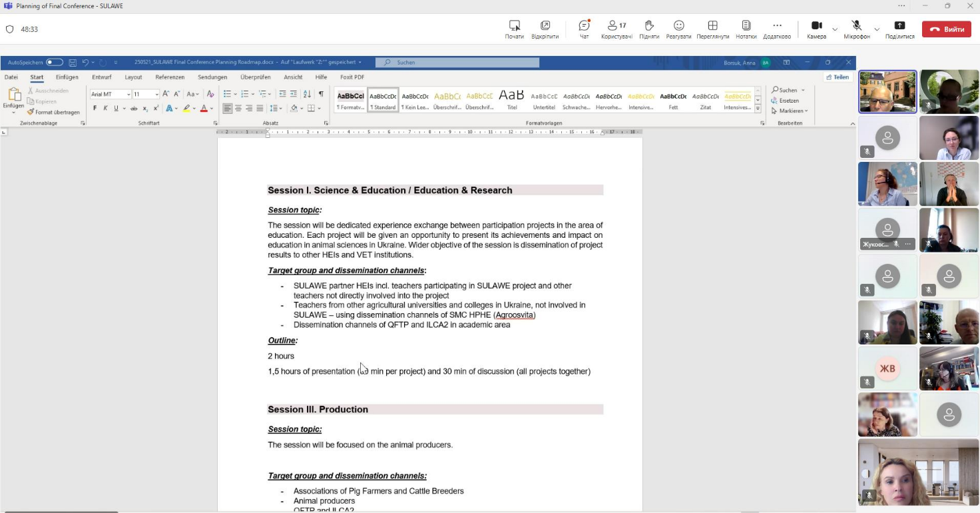Open the Datei menu
This screenshot has width=980, height=513.
point(11,77)
